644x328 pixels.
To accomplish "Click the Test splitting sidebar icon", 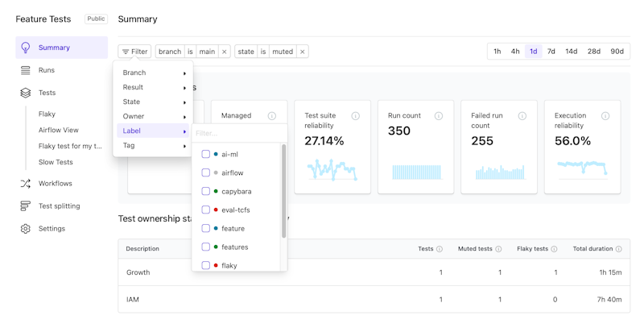I will click(x=26, y=206).
